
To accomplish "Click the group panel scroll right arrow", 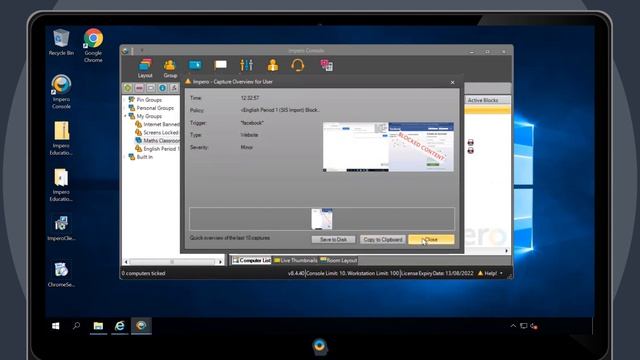I will [220, 262].
